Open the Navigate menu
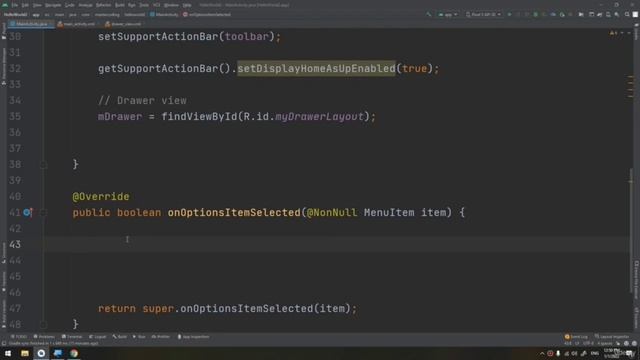 [53, 5]
